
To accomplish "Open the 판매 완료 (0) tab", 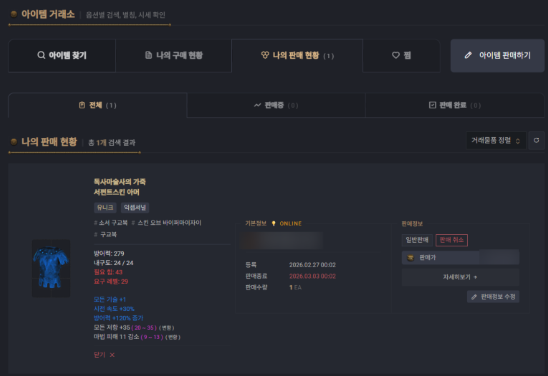I will [455, 105].
